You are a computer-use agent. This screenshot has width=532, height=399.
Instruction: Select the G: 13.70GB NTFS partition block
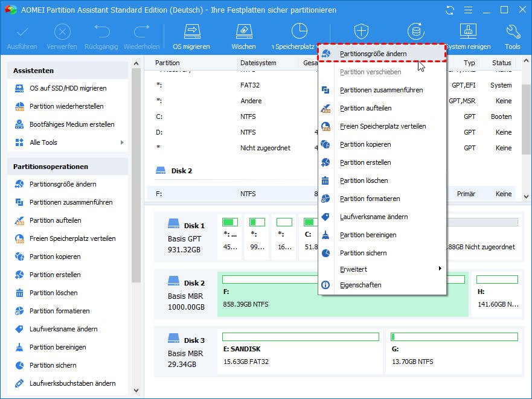(x=455, y=351)
